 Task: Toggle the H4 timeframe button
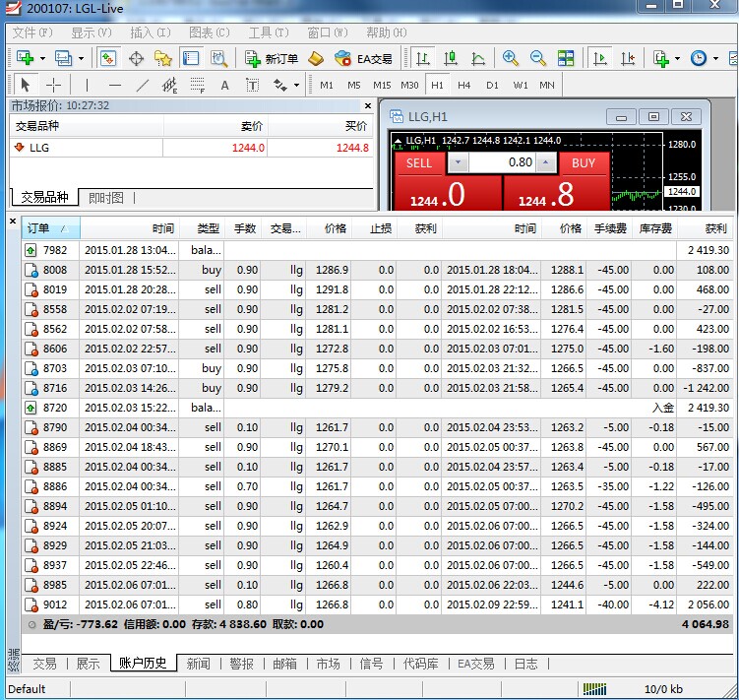[463, 85]
